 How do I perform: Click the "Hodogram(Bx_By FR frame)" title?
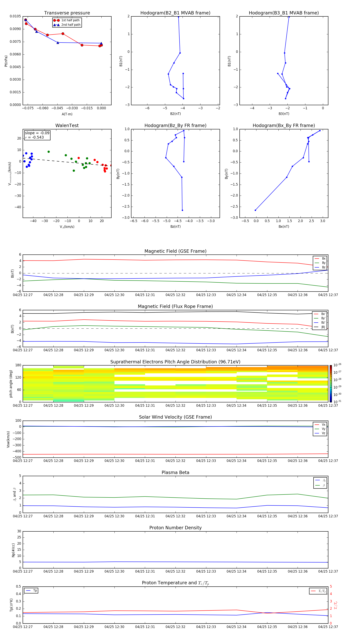click(x=284, y=125)
